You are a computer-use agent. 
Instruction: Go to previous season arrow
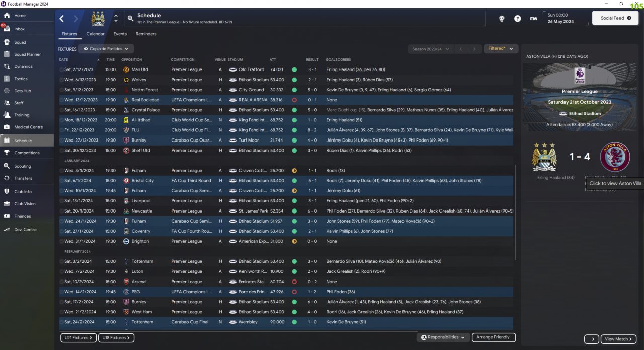click(x=461, y=49)
